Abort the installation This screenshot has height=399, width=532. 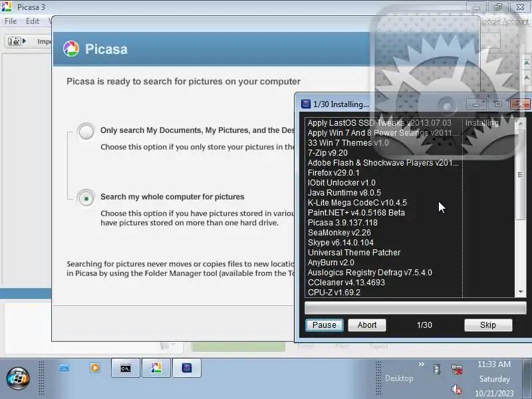[367, 325]
